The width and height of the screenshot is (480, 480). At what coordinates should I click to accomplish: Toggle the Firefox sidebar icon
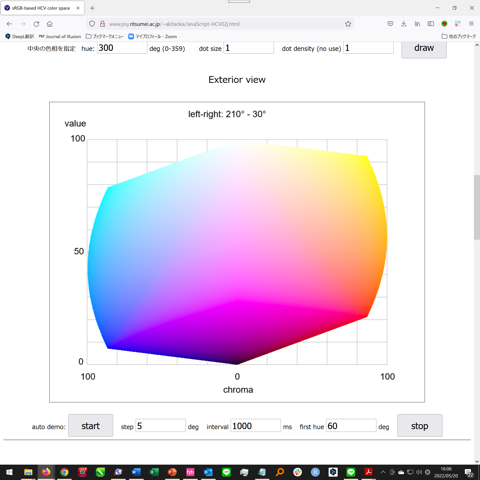431,24
